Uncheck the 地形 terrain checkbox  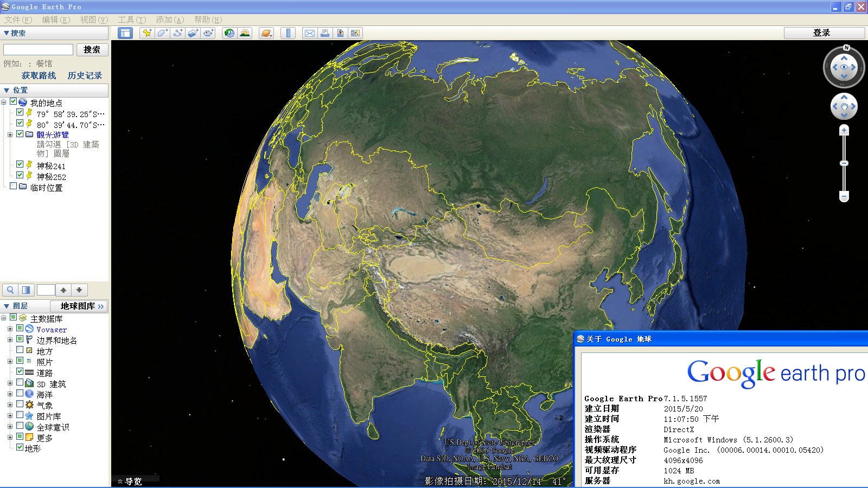[20, 447]
